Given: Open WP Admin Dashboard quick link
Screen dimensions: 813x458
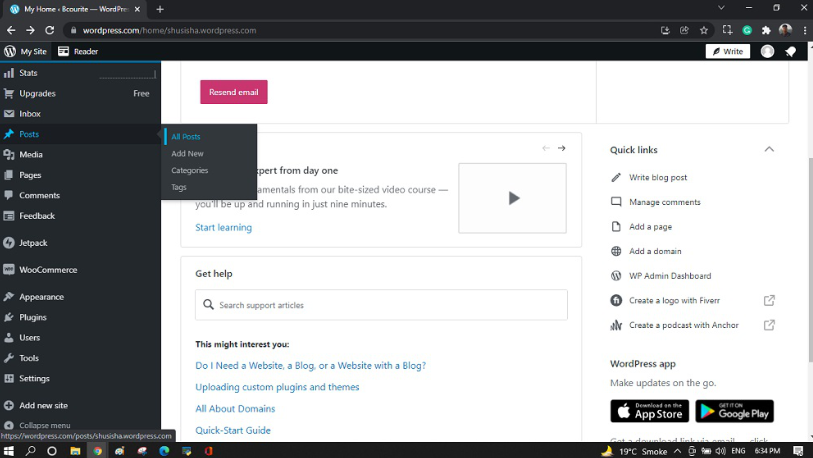Looking at the screenshot, I should point(670,276).
